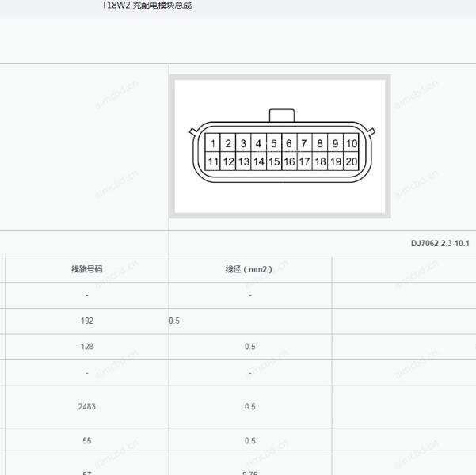
Task: Click the 0.5 value in row 55
Action: coord(250,441)
